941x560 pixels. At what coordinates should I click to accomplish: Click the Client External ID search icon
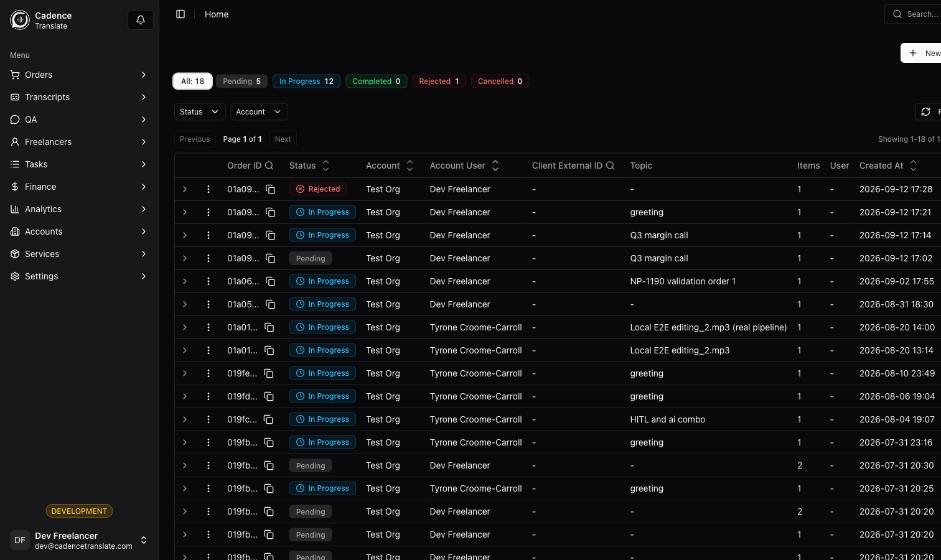point(611,166)
